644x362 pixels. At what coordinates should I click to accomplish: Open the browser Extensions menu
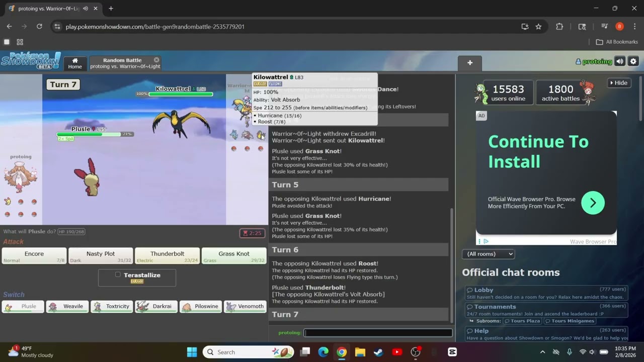point(559,27)
